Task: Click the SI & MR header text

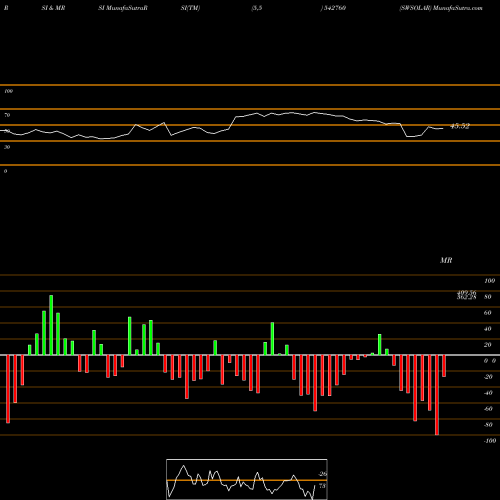Action: tap(53, 8)
